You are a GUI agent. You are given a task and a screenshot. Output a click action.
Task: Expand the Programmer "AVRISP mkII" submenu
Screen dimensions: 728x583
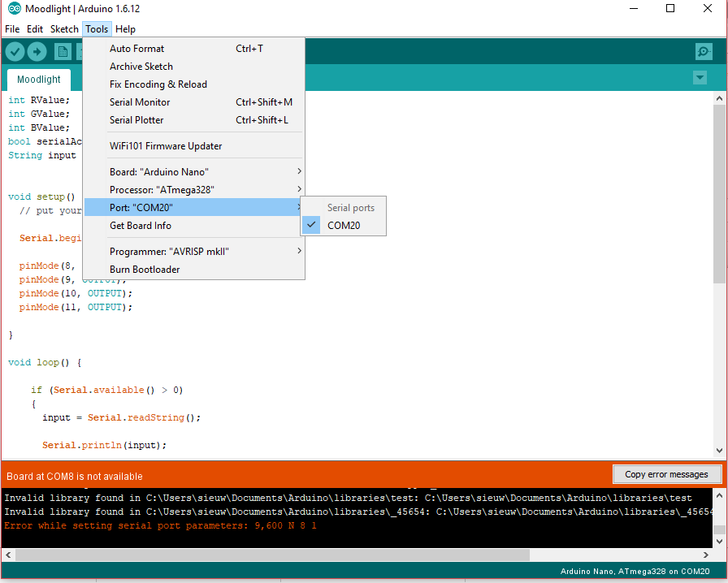point(194,252)
